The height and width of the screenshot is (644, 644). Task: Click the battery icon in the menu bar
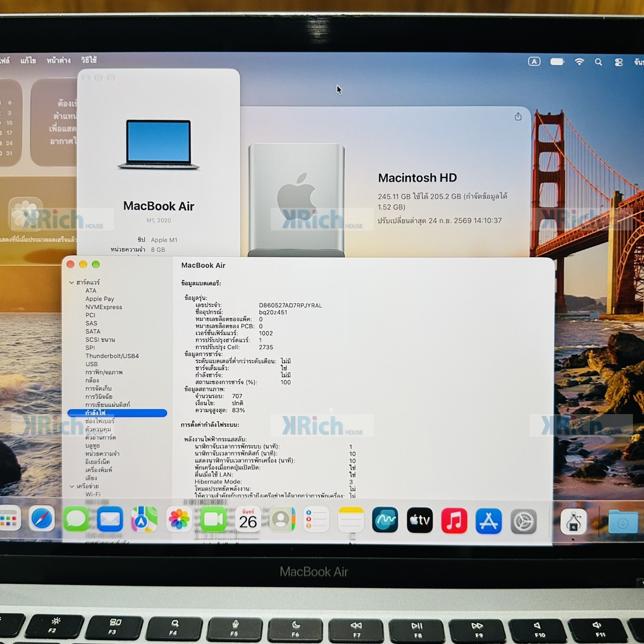click(557, 61)
